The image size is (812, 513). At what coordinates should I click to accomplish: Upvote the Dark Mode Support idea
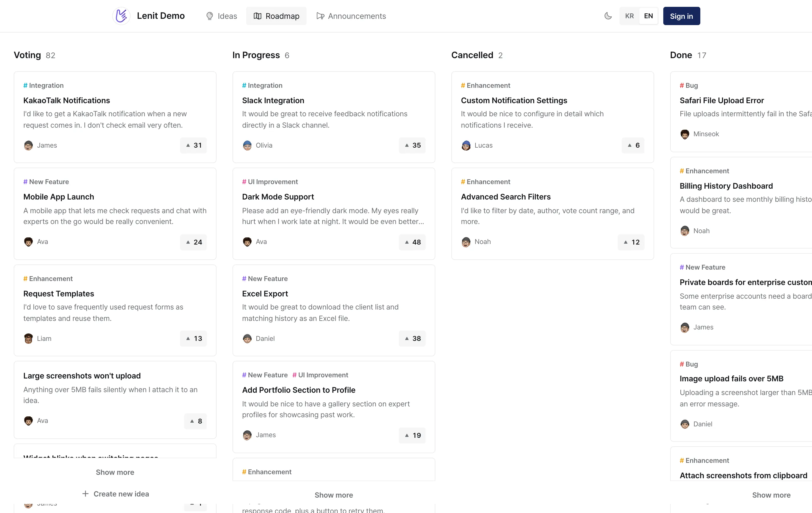click(412, 242)
